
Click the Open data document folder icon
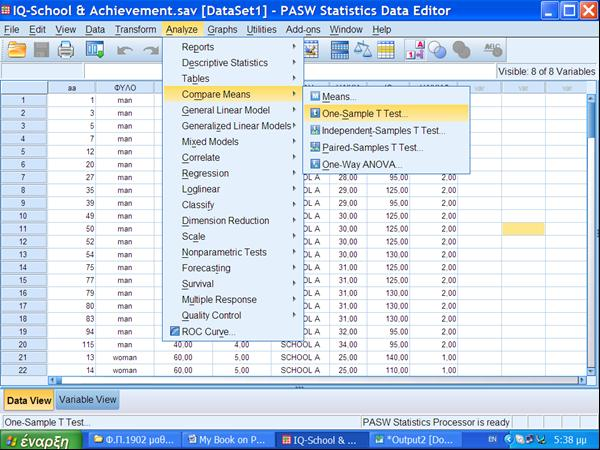(17, 50)
